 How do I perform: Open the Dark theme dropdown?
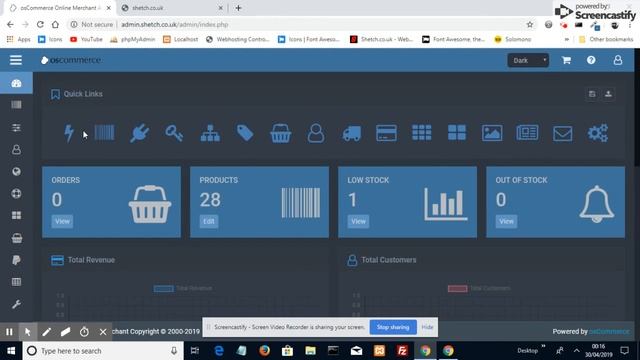(x=528, y=60)
